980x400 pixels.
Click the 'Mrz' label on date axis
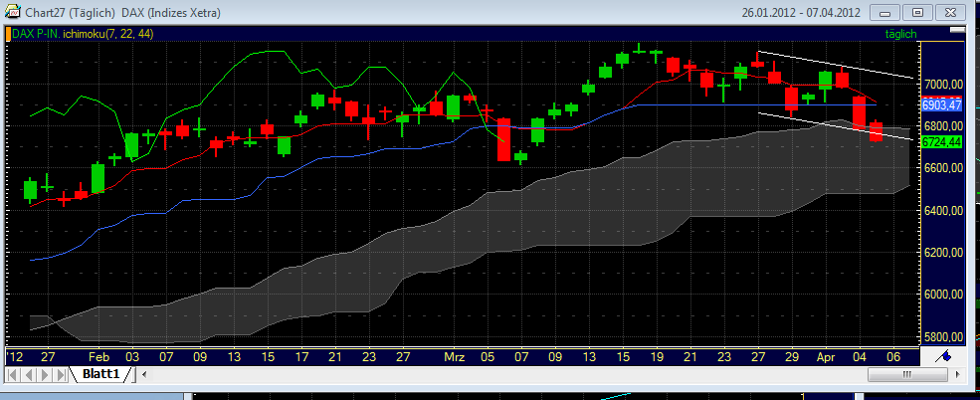[x=455, y=357]
